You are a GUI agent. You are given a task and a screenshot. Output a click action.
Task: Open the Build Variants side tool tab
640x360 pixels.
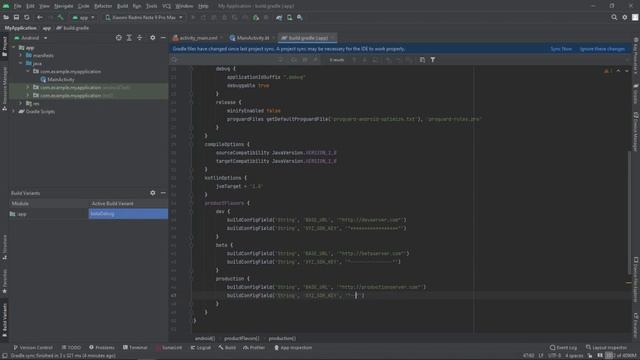coord(4,320)
